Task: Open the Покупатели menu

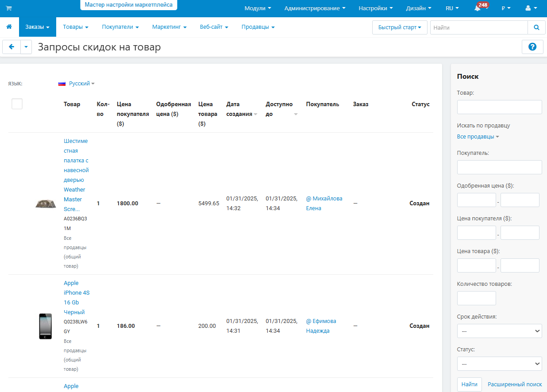Action: click(x=120, y=27)
